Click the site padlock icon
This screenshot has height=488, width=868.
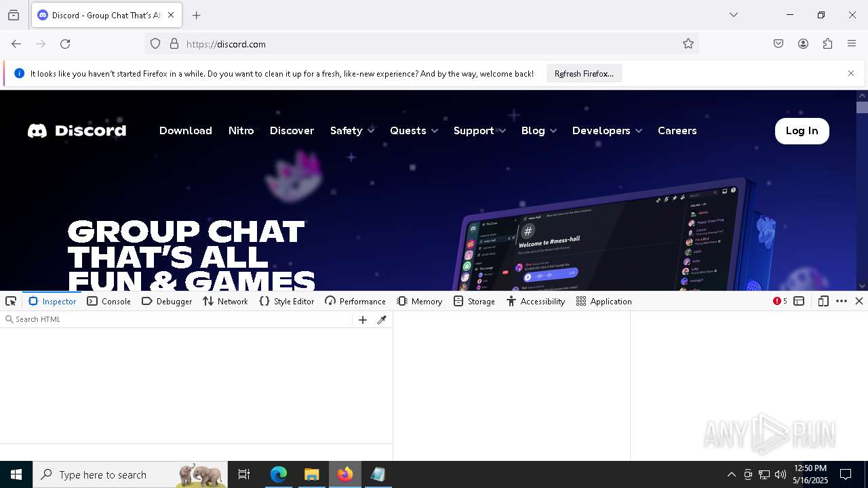click(x=174, y=44)
